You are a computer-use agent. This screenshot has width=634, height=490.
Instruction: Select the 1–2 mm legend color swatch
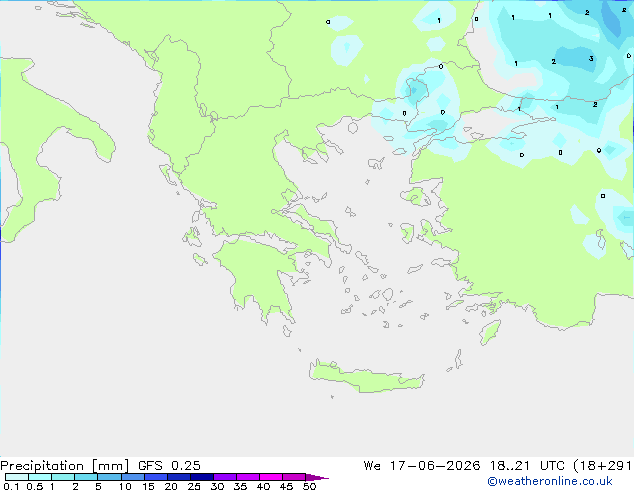tap(63, 477)
